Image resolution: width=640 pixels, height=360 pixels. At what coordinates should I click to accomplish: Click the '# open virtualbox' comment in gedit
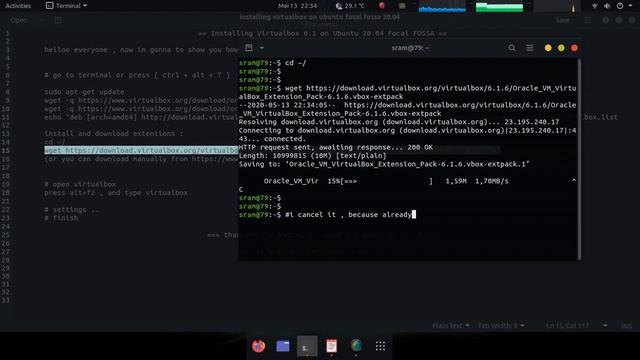point(80,184)
